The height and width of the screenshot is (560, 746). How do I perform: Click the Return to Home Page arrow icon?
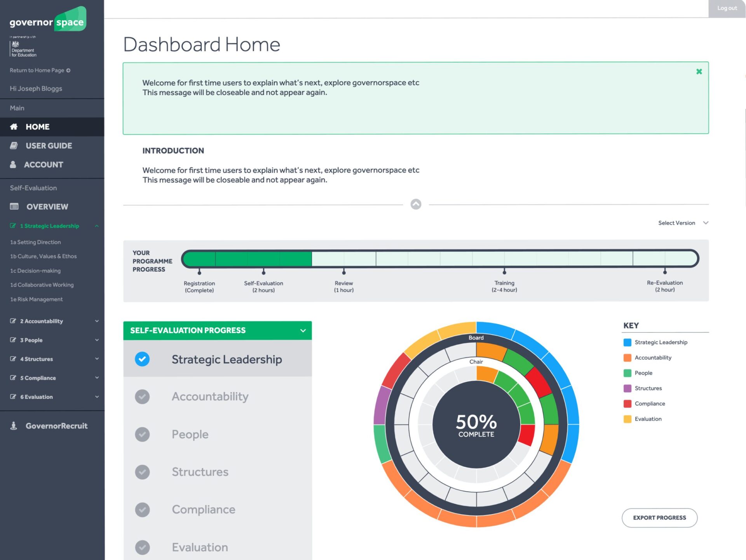pos(68,70)
